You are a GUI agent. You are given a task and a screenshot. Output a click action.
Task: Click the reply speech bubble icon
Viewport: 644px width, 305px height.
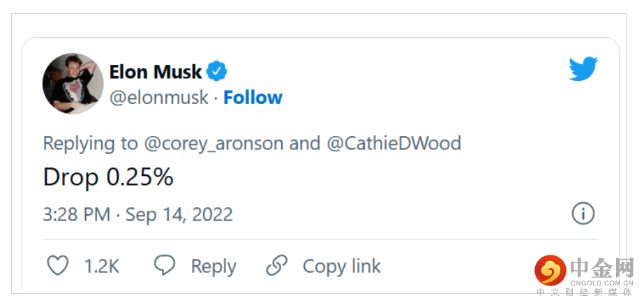[165, 266]
